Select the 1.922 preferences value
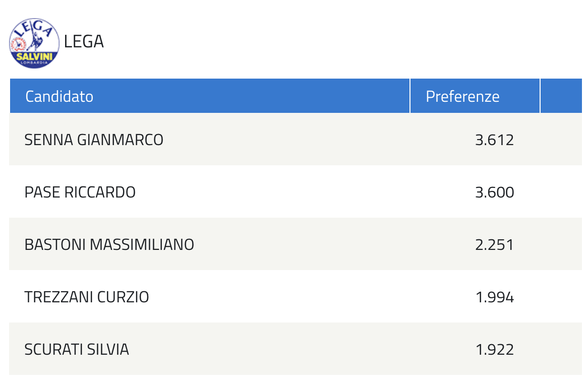 (x=494, y=349)
